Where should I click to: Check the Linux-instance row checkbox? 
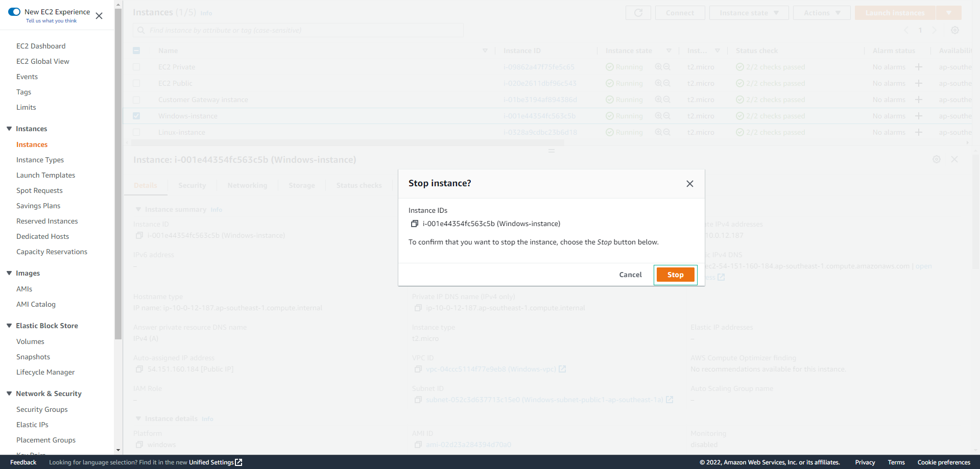(x=136, y=132)
